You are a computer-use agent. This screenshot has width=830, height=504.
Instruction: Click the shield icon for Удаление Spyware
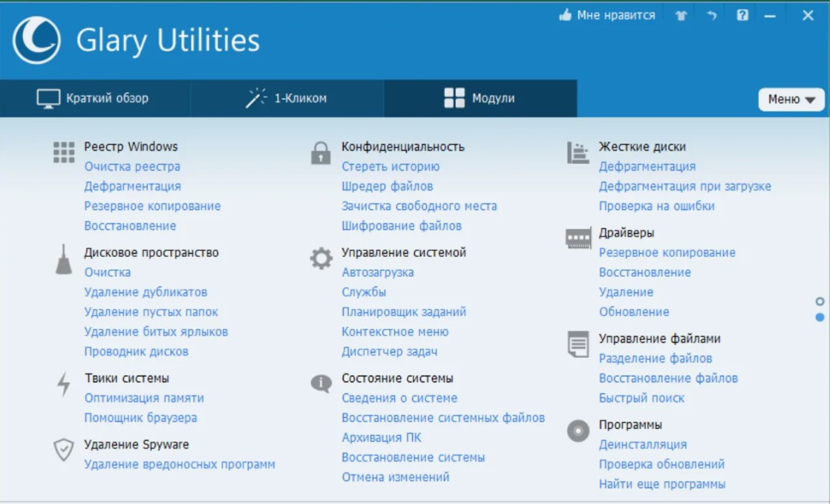tap(64, 450)
